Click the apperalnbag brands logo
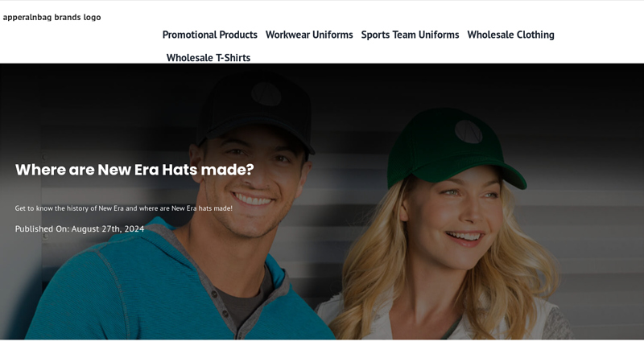This screenshot has width=644, height=362. click(52, 17)
